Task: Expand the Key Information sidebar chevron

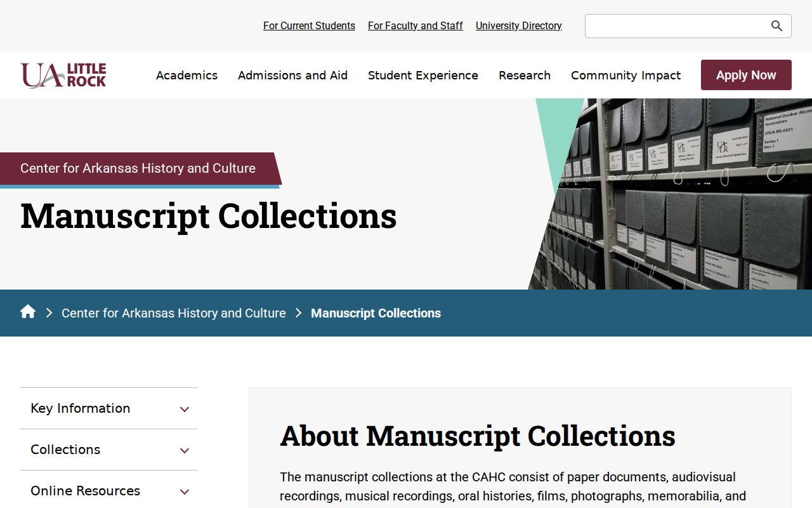Action: [185, 409]
